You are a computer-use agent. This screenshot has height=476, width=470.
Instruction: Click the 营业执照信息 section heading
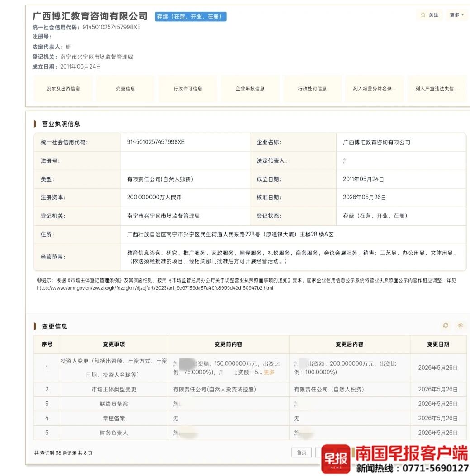click(61, 124)
